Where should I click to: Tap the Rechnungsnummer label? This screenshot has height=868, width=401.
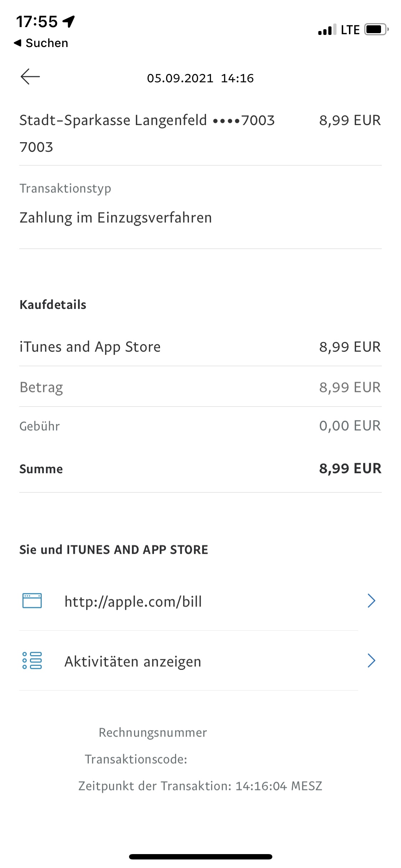click(153, 733)
